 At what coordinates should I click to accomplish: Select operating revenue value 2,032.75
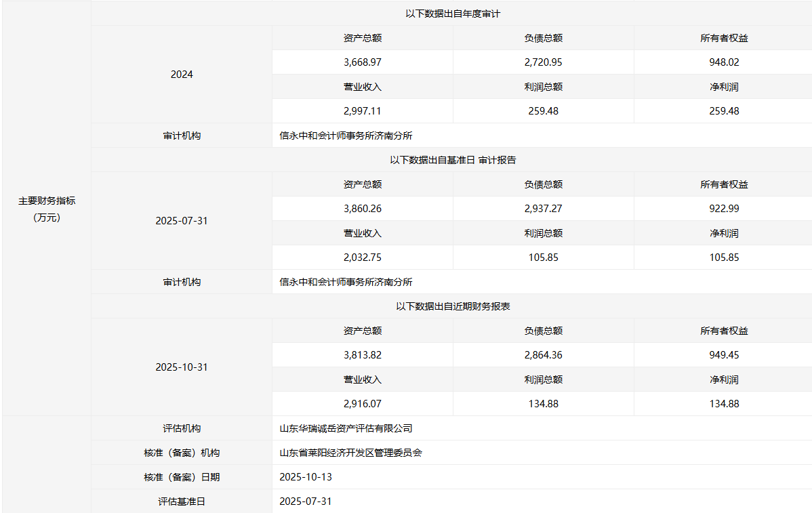[363, 258]
